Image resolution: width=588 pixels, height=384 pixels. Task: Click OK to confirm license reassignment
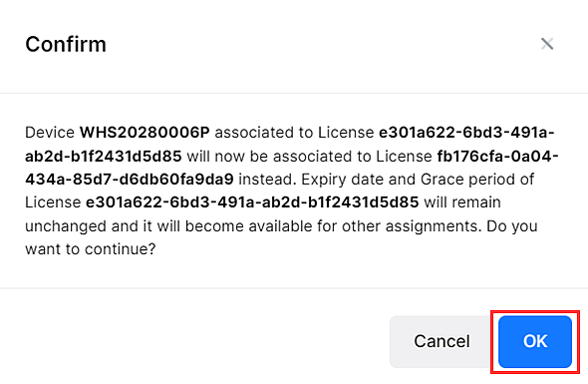(x=535, y=341)
